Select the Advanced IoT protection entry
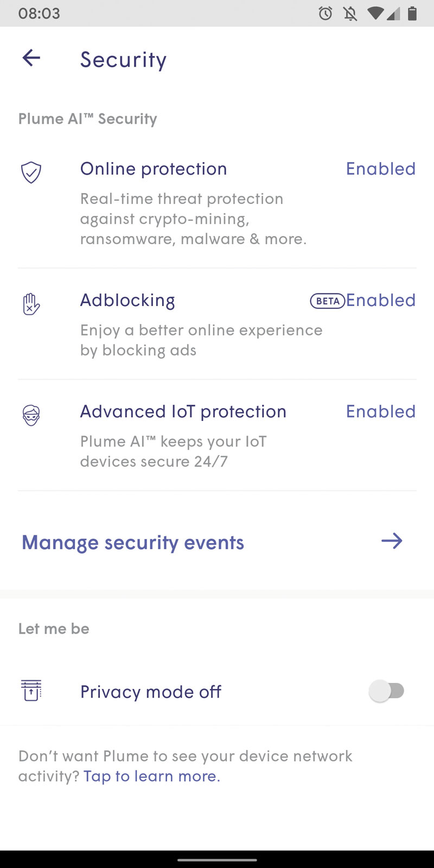The width and height of the screenshot is (434, 868). [x=217, y=436]
